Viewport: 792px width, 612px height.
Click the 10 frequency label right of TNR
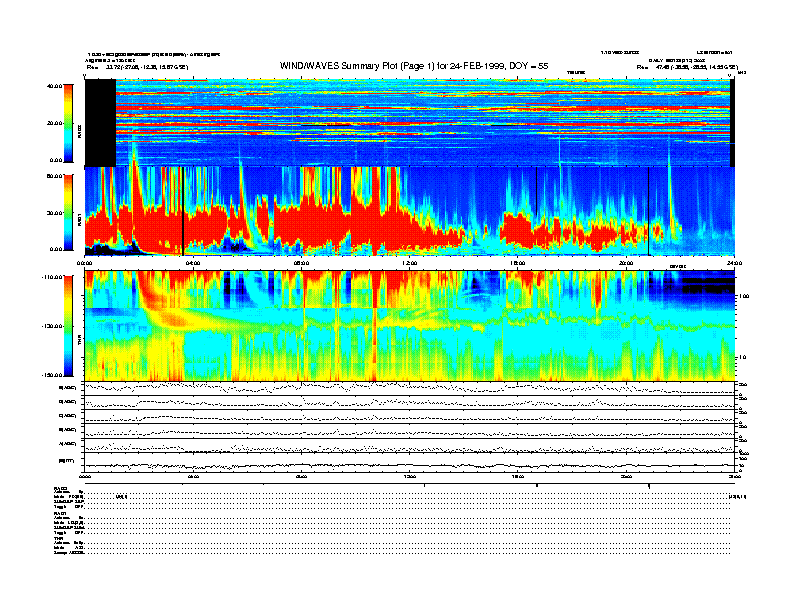click(744, 357)
